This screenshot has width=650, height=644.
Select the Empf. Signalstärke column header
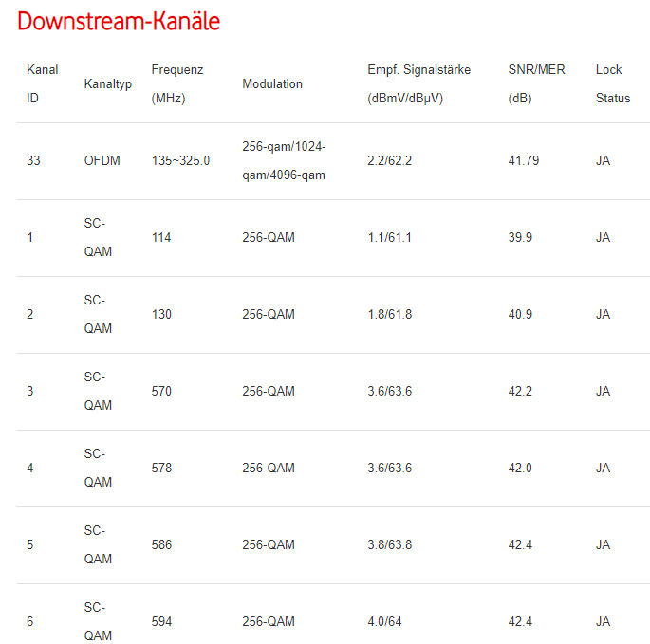coord(418,83)
